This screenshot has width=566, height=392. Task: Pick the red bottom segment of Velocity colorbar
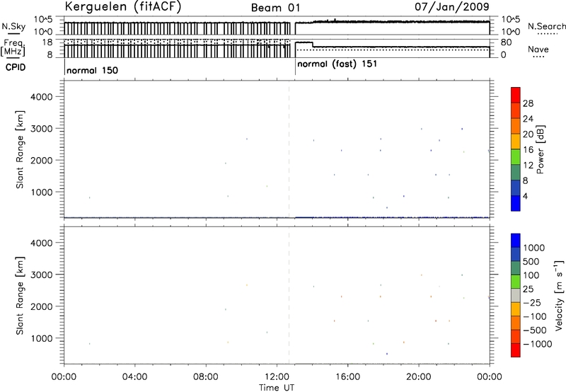click(x=516, y=350)
